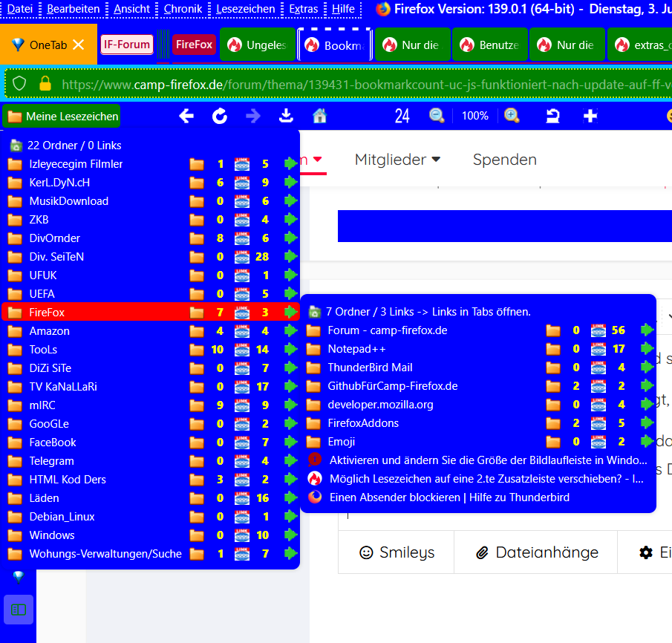Click the undo arrow toolbar icon

[553, 116]
